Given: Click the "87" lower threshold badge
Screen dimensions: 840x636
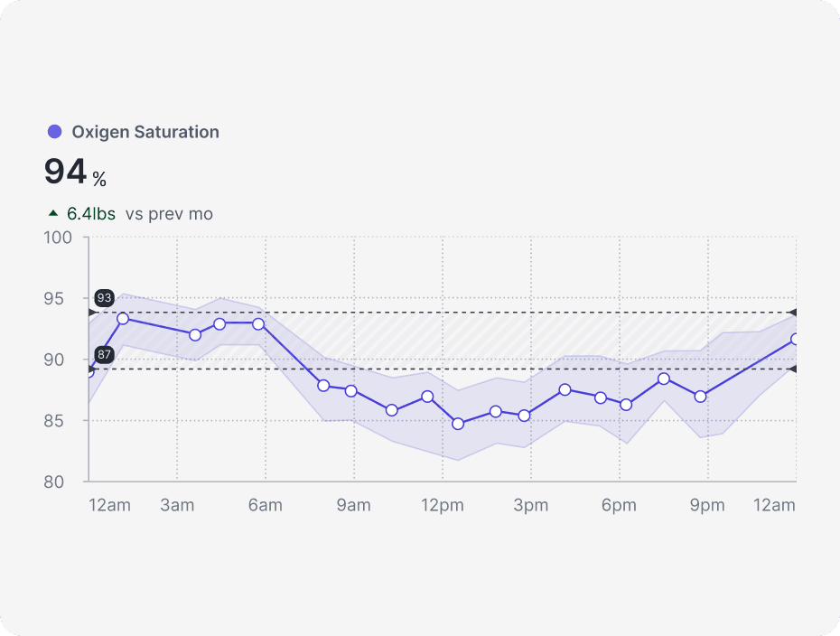Looking at the screenshot, I should [104, 355].
